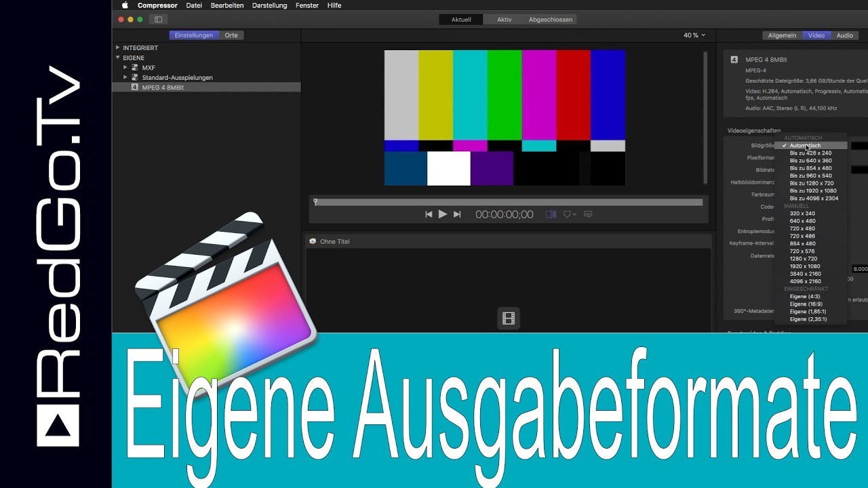
Task: Click the MXF group settings icon
Action: point(135,68)
